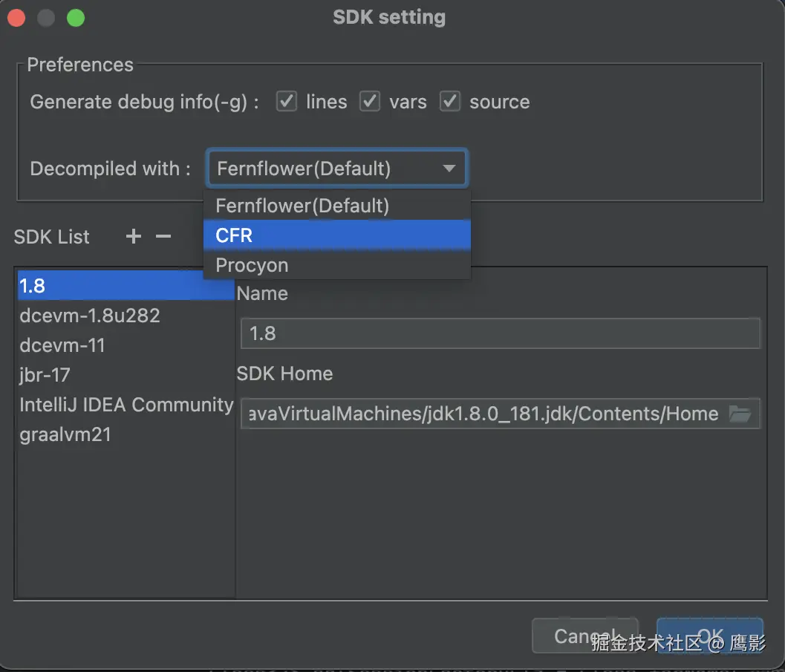This screenshot has height=672, width=785.
Task: Click the minus icon to remove SDK
Action: point(163,237)
